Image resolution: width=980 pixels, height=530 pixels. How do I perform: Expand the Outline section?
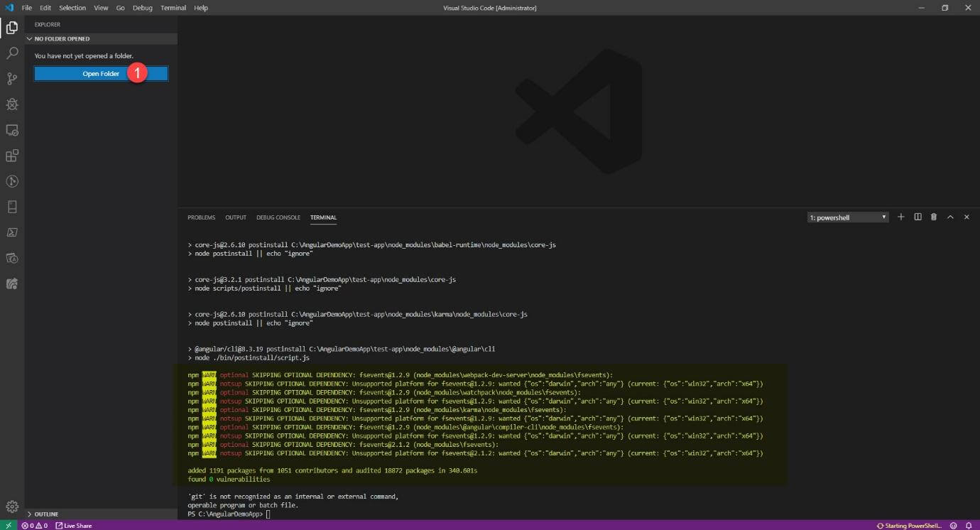point(101,514)
